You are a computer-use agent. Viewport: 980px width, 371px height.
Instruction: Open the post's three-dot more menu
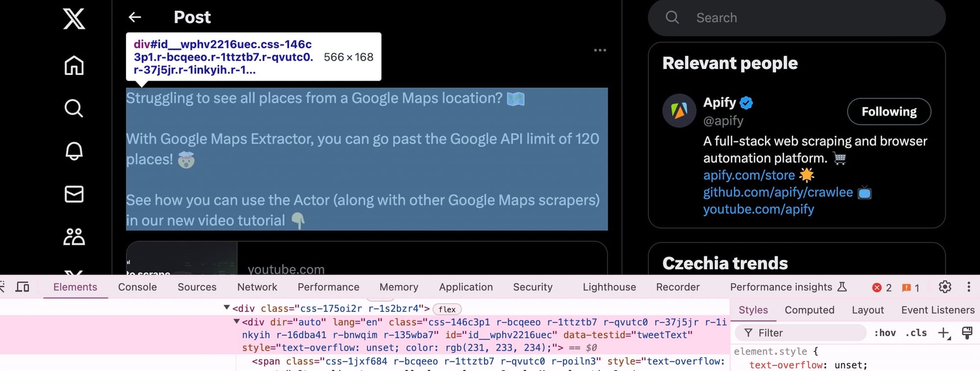tap(600, 50)
